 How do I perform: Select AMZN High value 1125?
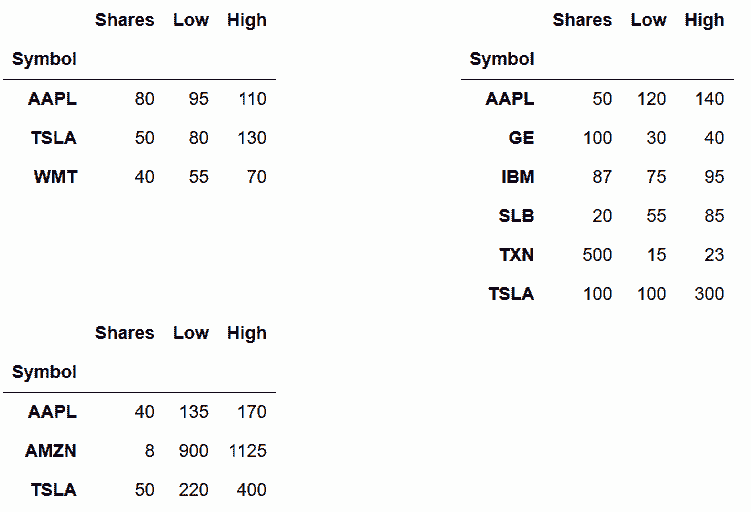(x=246, y=451)
